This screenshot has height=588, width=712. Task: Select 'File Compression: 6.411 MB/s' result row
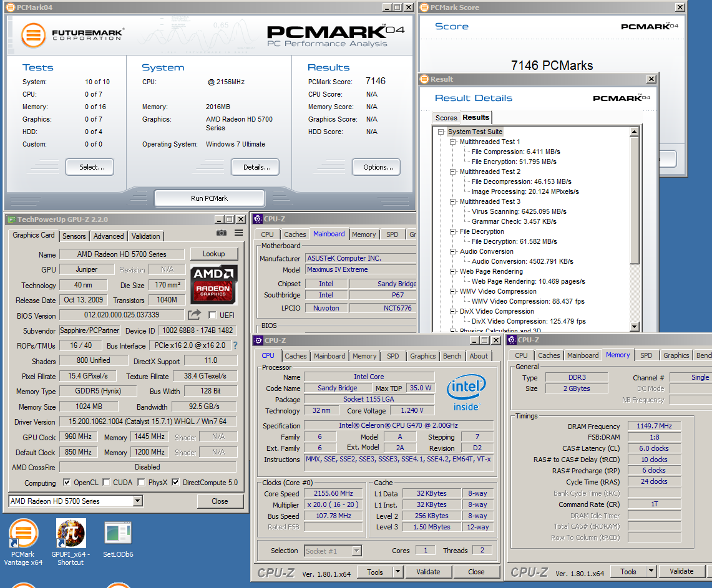pyautogui.click(x=516, y=152)
